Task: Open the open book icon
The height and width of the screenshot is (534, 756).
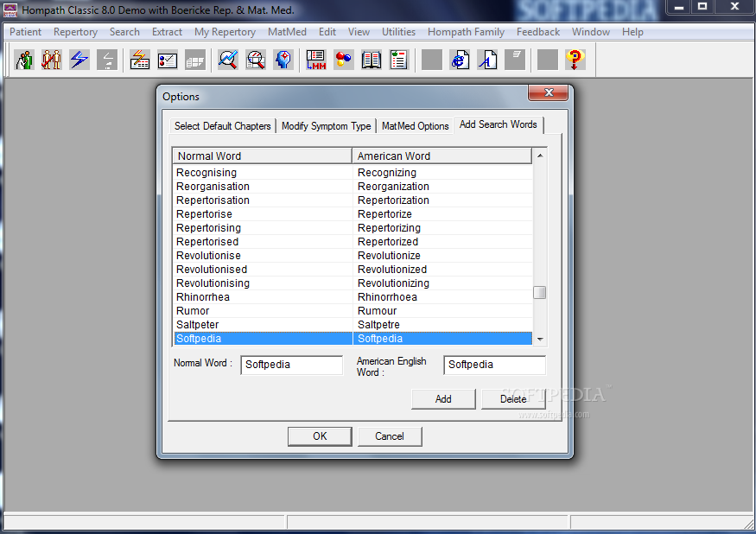Action: click(x=372, y=60)
